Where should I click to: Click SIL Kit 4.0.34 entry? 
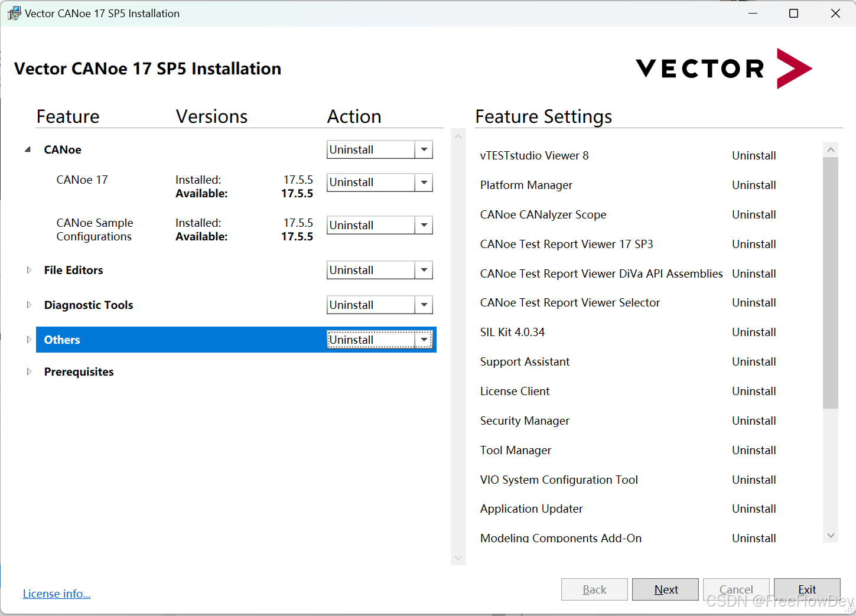[512, 332]
